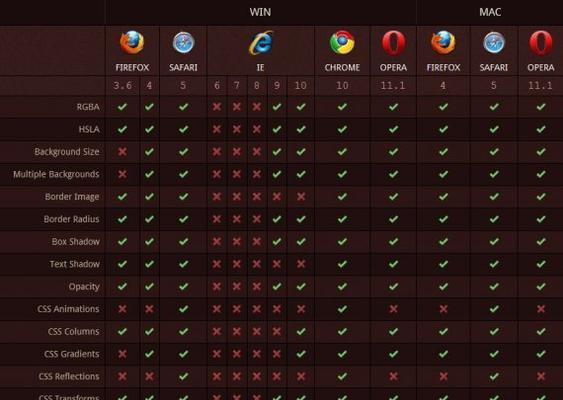The height and width of the screenshot is (400, 563).
Task: Click the Background Size row label
Action: (67, 152)
